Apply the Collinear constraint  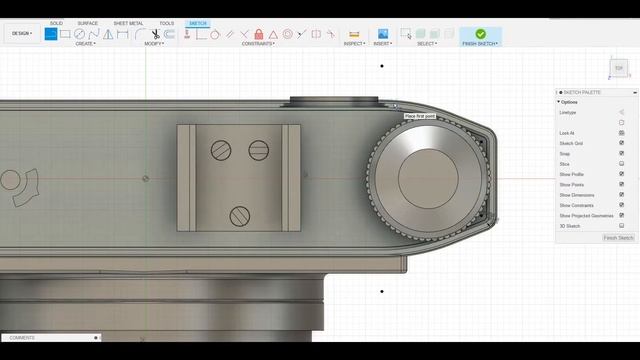pyautogui.click(x=302, y=34)
